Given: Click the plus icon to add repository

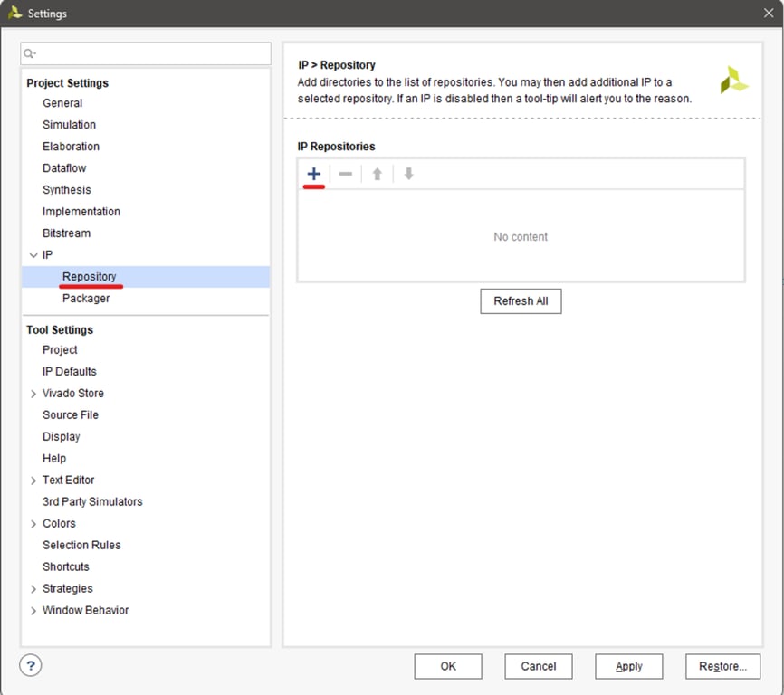Looking at the screenshot, I should point(313,174).
